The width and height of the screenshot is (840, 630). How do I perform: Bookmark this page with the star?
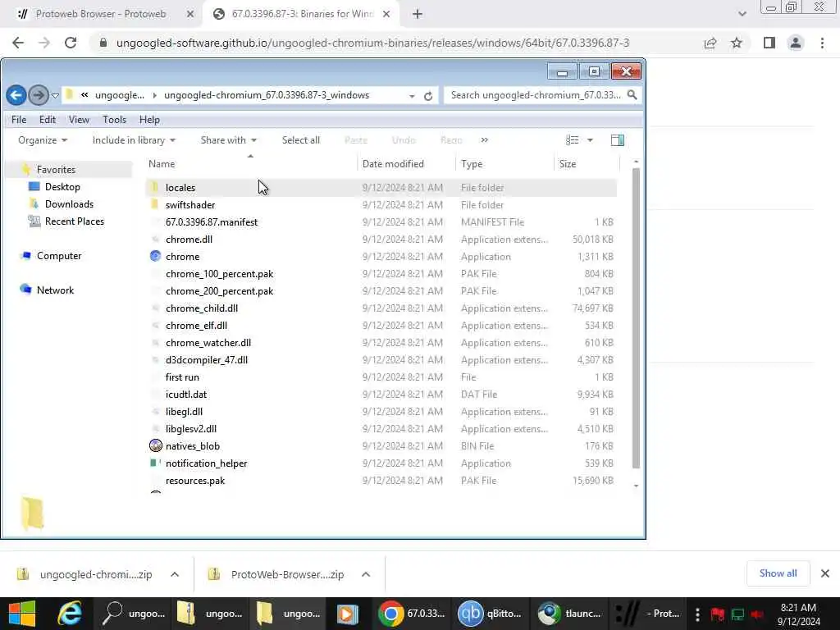click(737, 43)
